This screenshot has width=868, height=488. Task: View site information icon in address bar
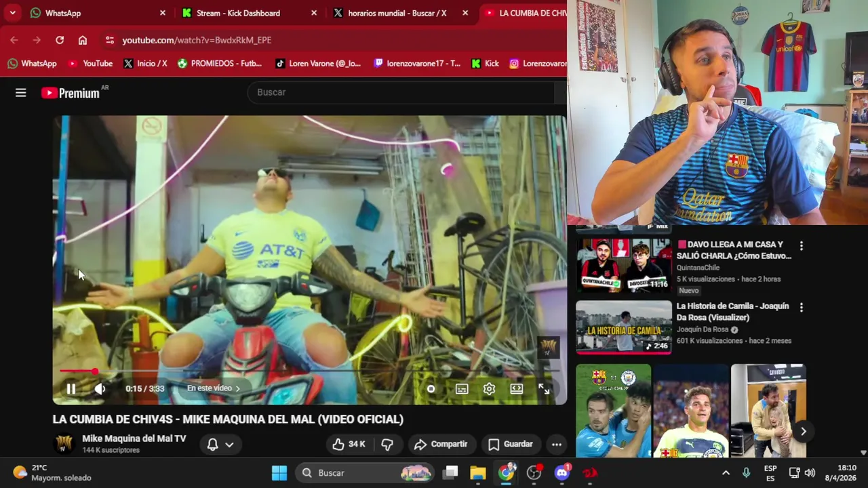click(x=110, y=40)
